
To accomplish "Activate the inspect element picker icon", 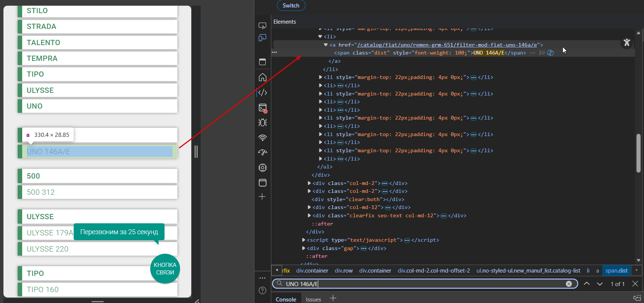I will point(262,26).
